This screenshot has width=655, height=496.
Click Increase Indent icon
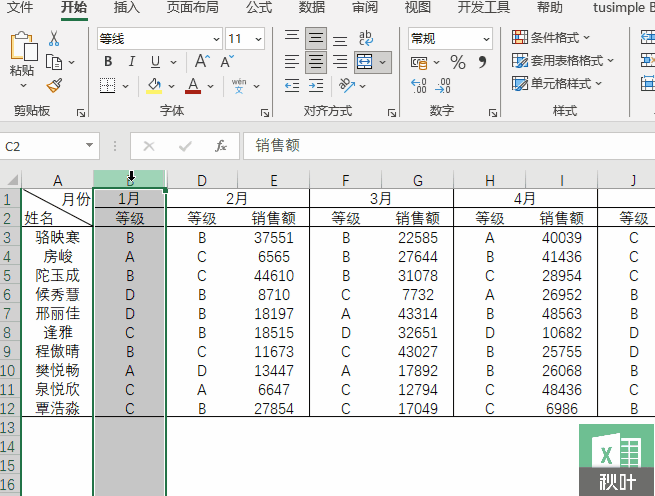click(316, 86)
